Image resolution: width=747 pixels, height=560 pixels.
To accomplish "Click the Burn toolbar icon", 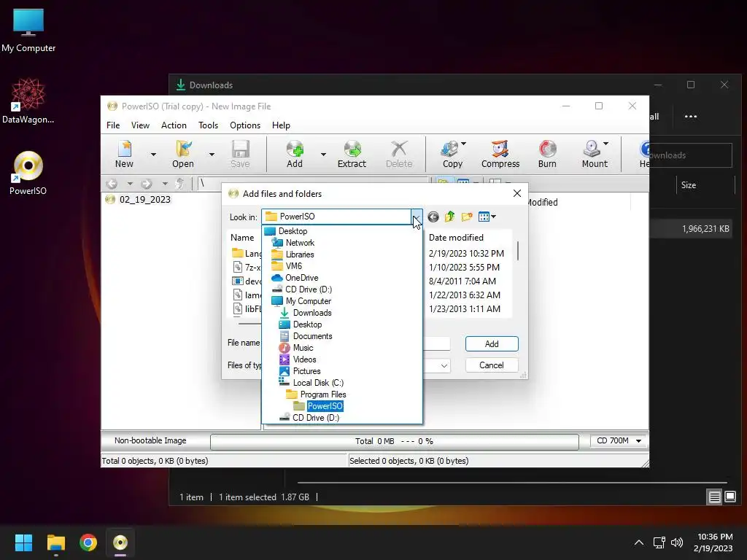I will click(547, 154).
